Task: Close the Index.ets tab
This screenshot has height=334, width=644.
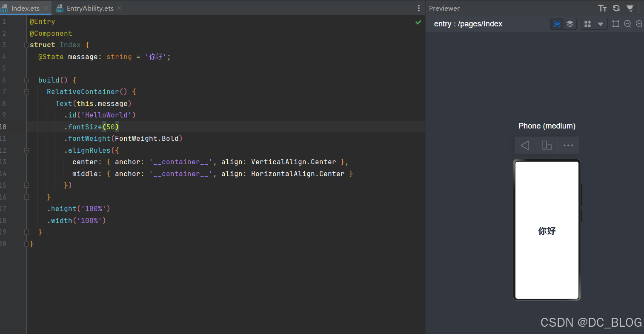Action: [46, 8]
